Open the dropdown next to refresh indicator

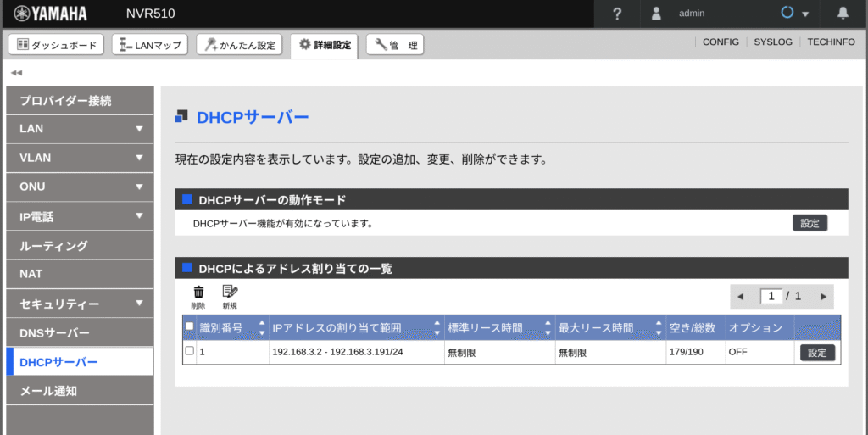click(x=805, y=14)
